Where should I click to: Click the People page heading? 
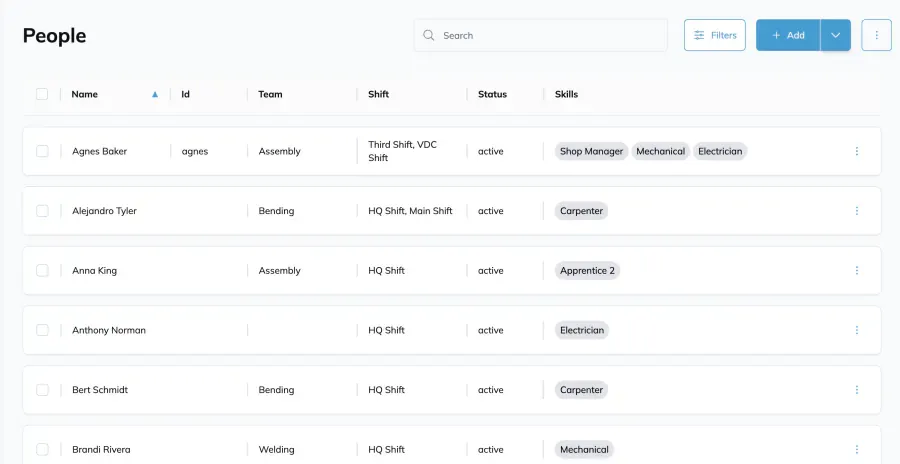[x=55, y=36]
